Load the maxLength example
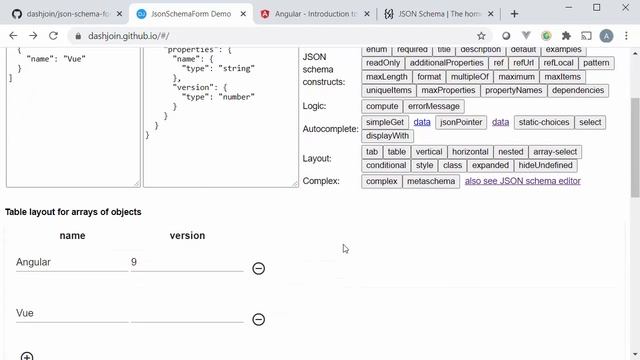The width and height of the screenshot is (640, 360). coord(387,77)
